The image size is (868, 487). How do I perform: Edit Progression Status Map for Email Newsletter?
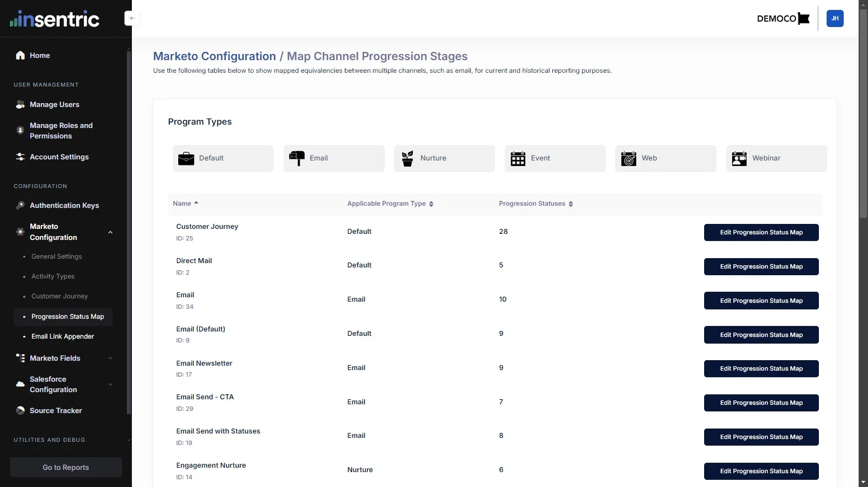click(761, 368)
